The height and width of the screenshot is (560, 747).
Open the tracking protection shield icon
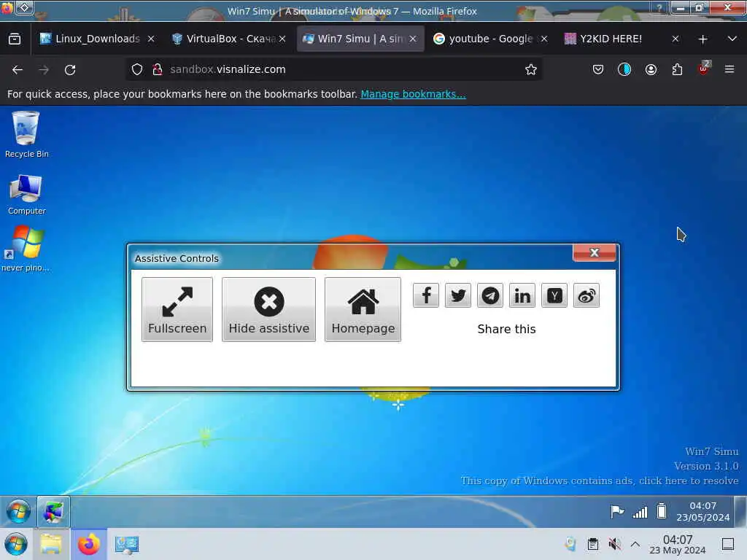click(136, 69)
